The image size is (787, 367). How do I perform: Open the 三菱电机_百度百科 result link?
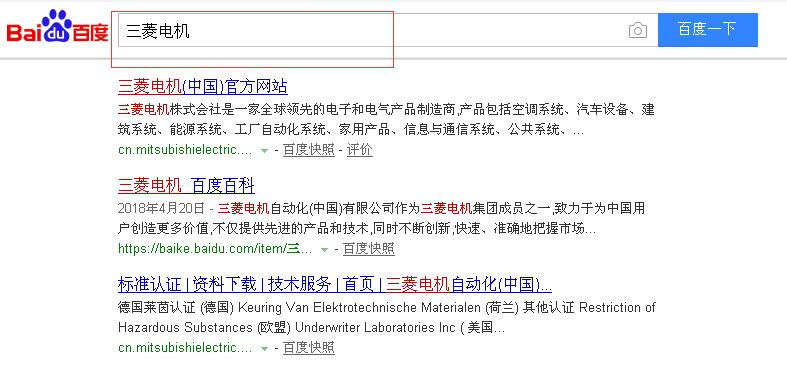186,186
